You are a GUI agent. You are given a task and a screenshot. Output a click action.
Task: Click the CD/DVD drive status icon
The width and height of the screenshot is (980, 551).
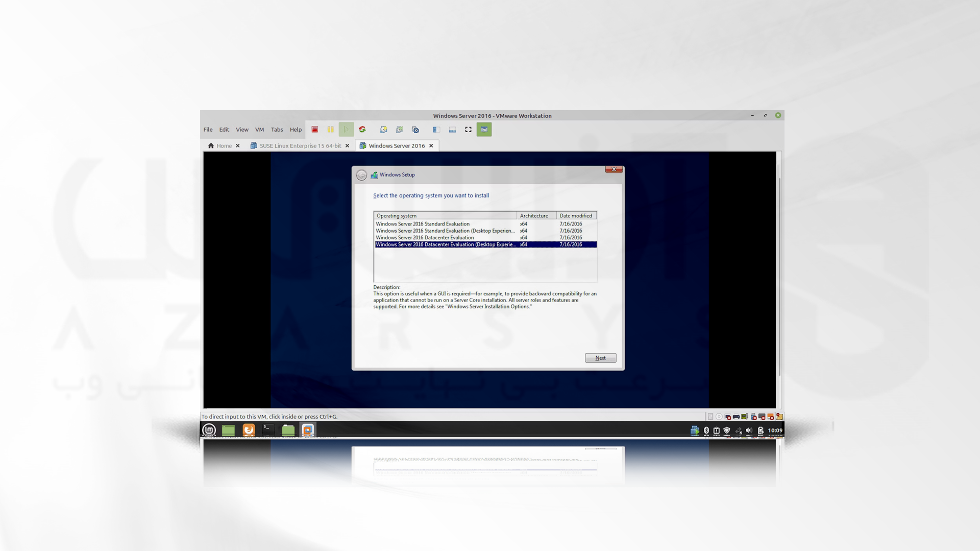tap(719, 416)
